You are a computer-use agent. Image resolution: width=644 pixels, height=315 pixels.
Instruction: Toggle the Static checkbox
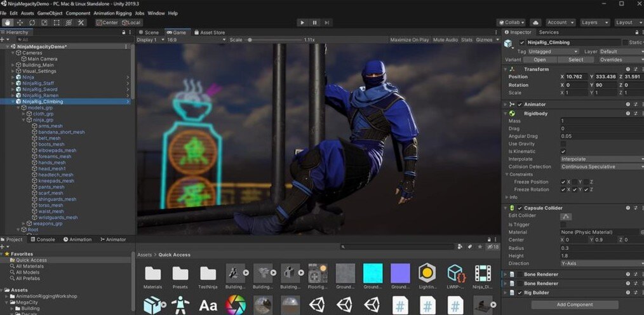[626, 43]
